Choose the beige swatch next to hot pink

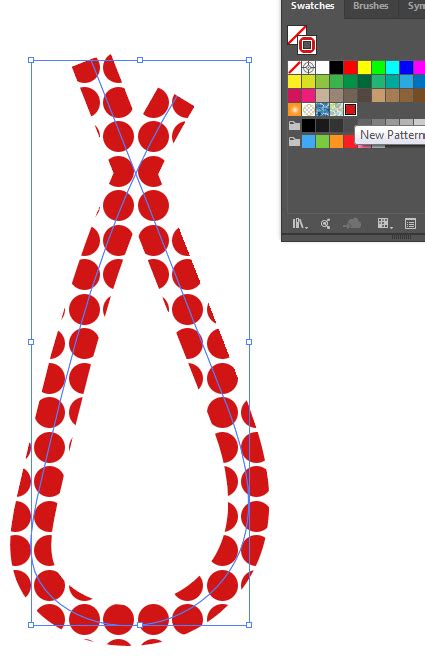(322, 95)
